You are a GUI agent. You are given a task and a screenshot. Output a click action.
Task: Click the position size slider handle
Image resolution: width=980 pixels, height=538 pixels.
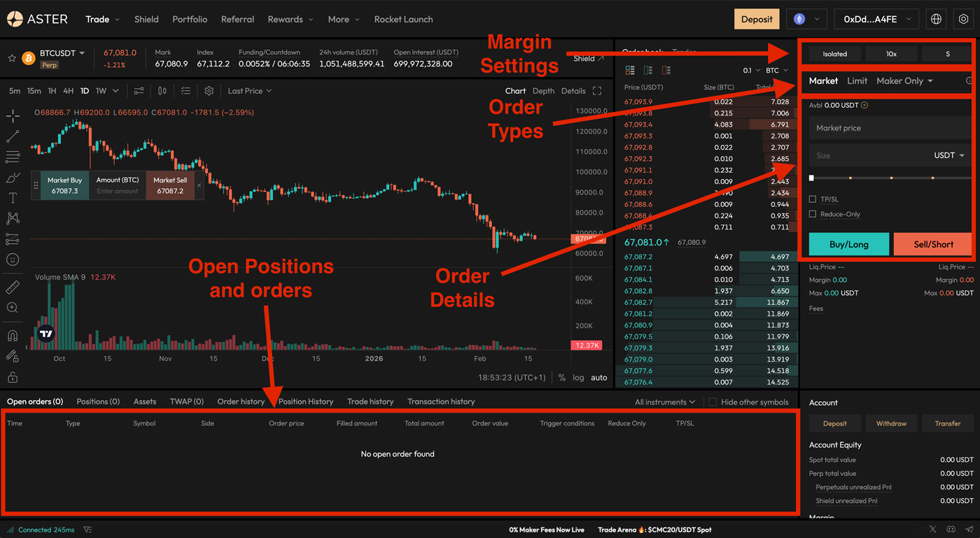[x=811, y=178]
